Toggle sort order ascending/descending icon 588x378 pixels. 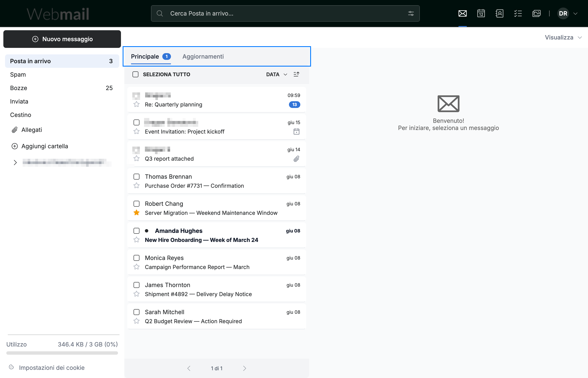point(297,74)
